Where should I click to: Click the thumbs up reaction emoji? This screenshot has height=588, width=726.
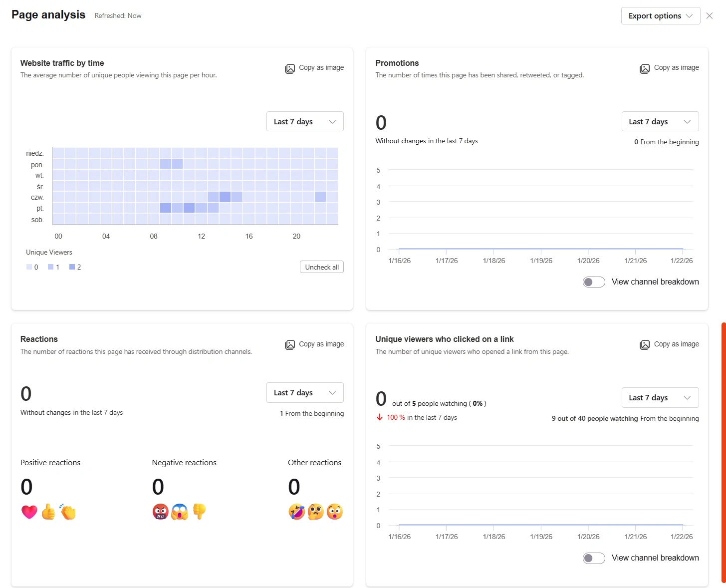[48, 512]
